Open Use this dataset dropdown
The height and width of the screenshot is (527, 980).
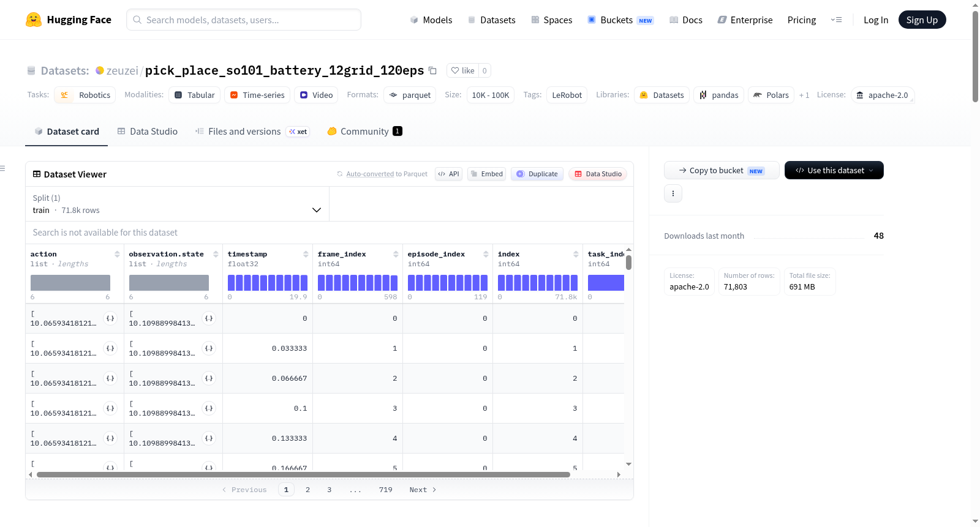(x=834, y=170)
